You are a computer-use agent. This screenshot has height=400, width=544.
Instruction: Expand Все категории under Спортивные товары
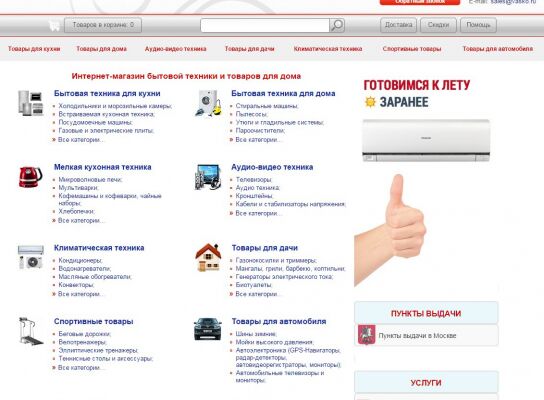(80, 368)
